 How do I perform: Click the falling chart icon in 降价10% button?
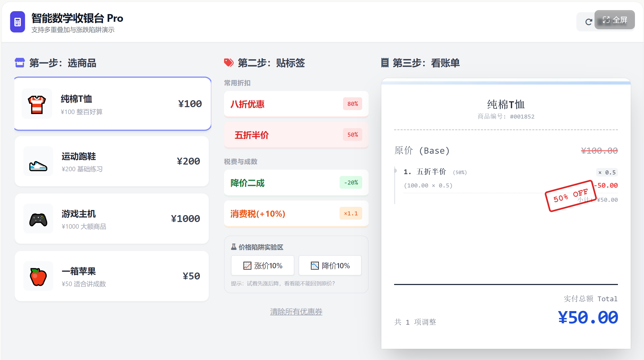315,265
